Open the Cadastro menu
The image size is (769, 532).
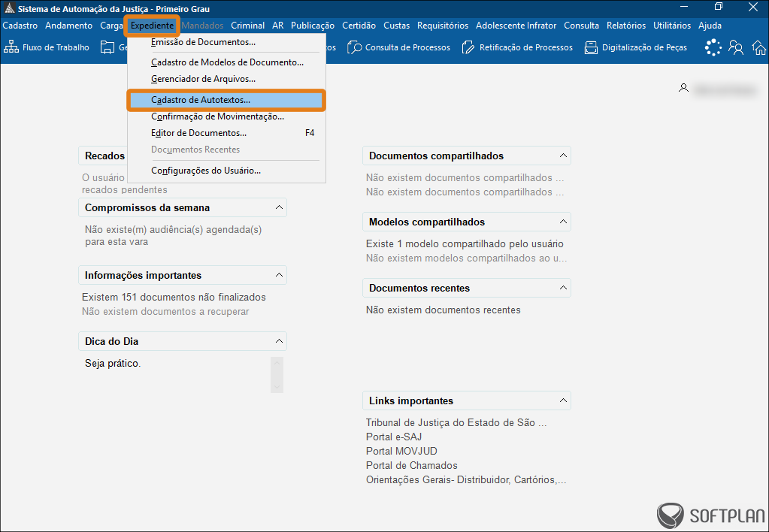point(20,26)
